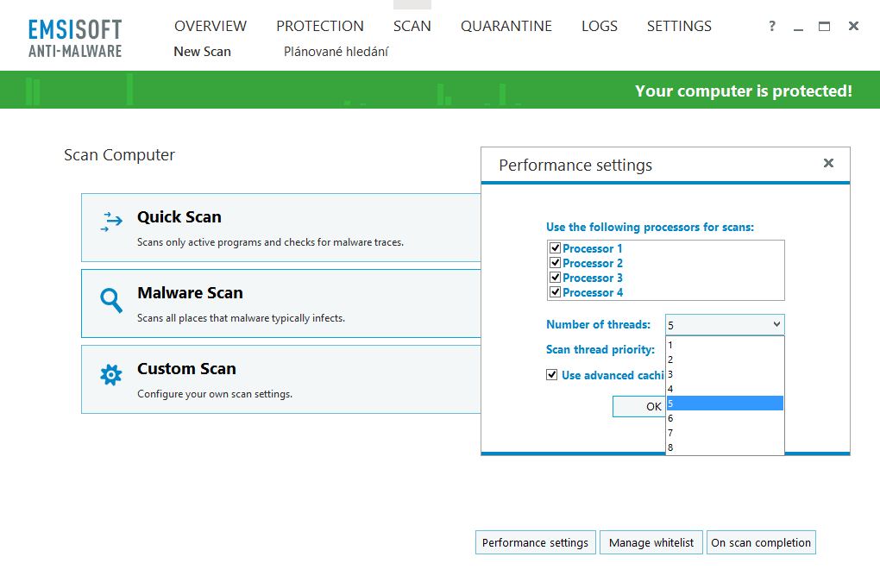Uncheck the Processor 4 checkbox

556,292
